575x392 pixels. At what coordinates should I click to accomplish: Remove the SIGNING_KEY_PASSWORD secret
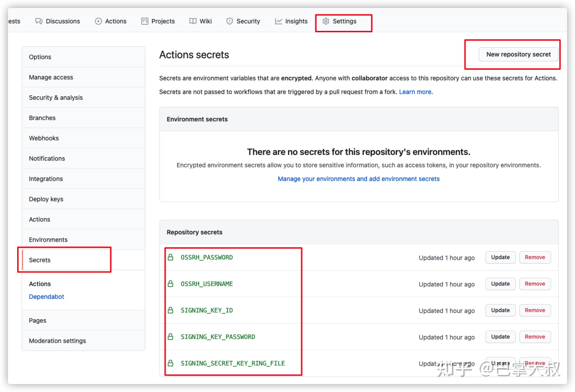pyautogui.click(x=535, y=337)
